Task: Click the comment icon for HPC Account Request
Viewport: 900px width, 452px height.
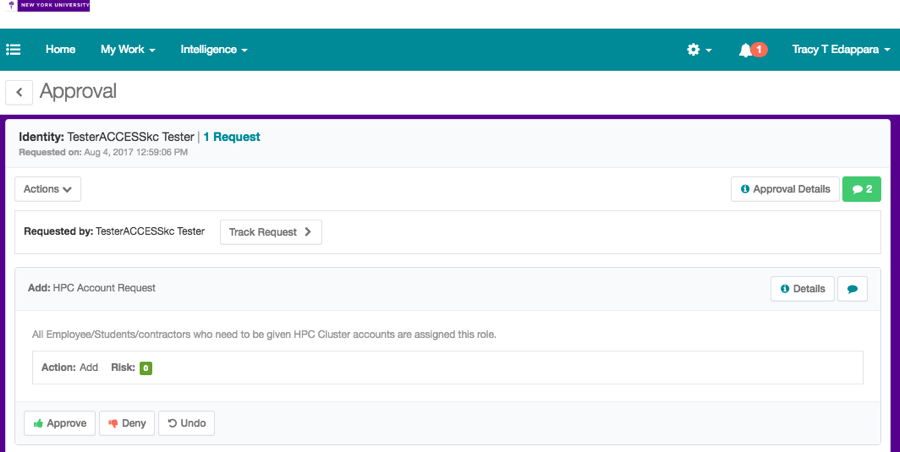Action: coord(852,289)
